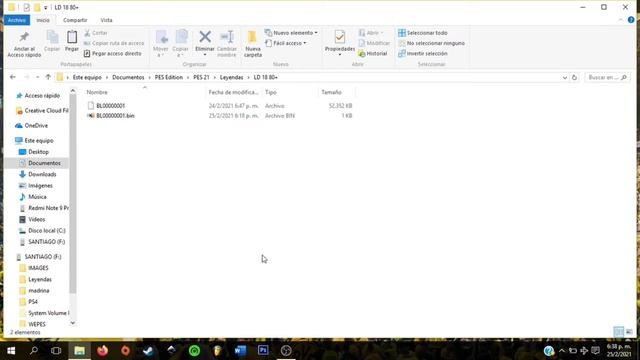Image resolution: width=640 pixels, height=360 pixels.
Task: Go up one folder level
Action: click(48, 77)
